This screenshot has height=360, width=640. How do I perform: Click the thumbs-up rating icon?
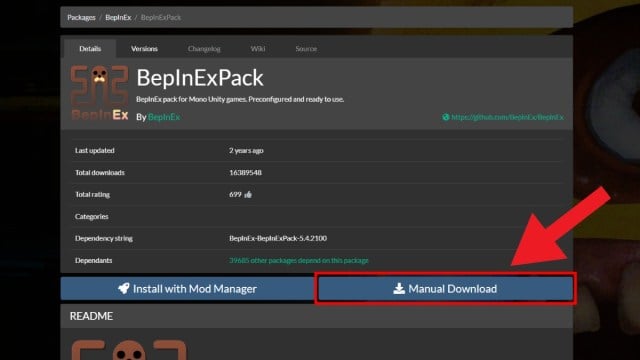tap(248, 195)
